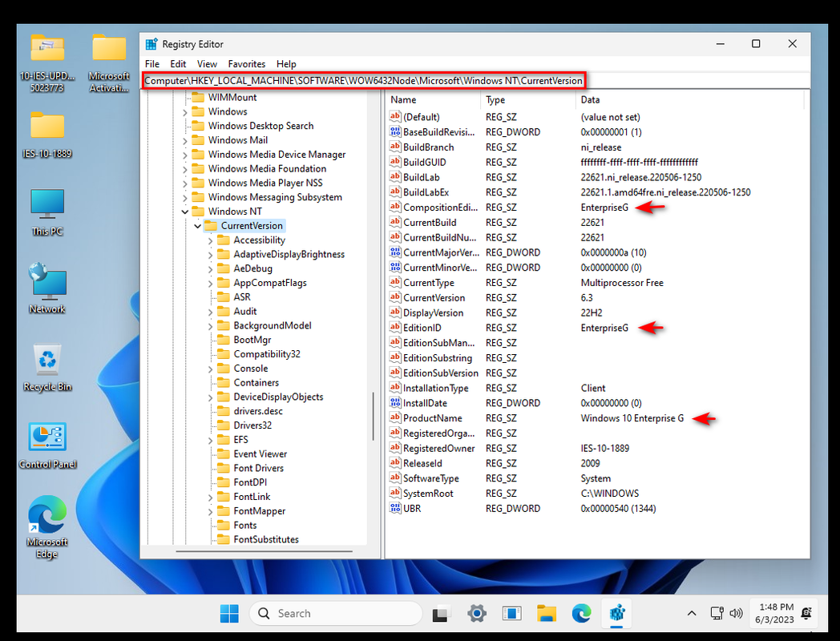Open the Microsoft Activation desktop folder

pos(109,63)
